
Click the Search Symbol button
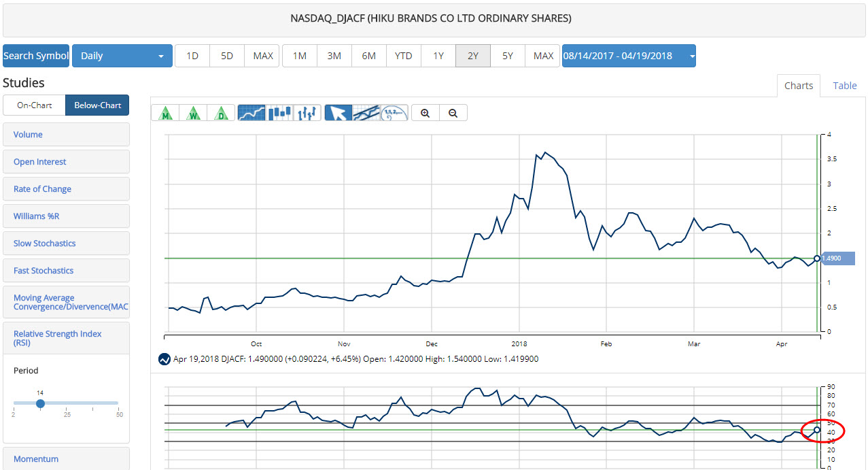pos(36,56)
